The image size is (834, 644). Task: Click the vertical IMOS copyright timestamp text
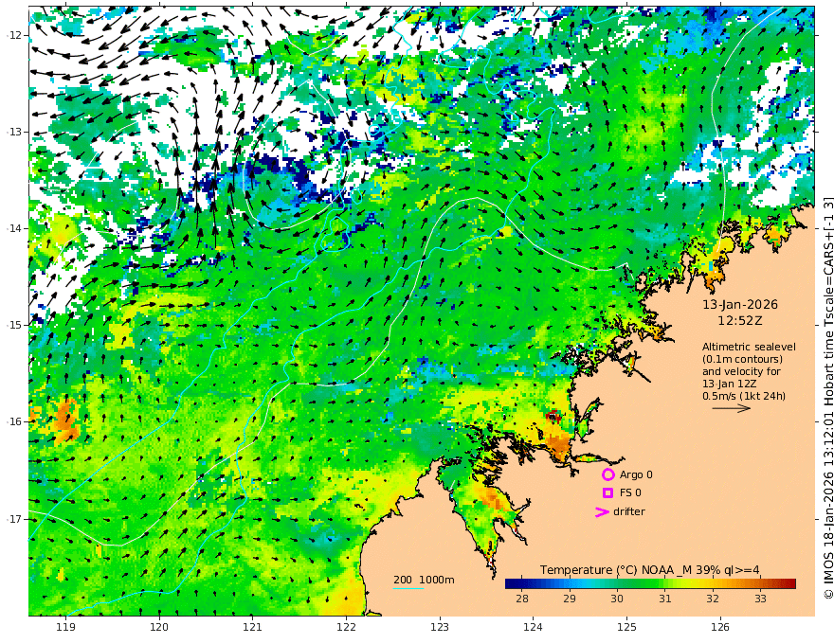click(x=827, y=399)
